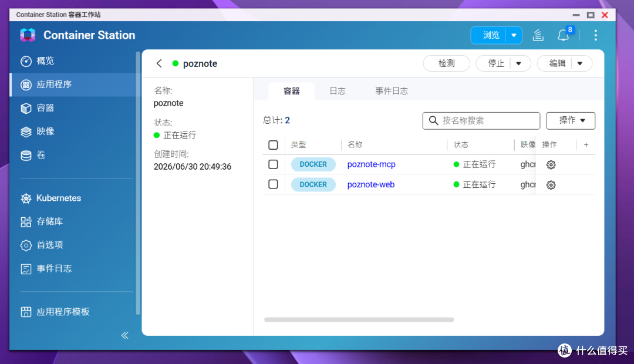Open the background tasks stack icon
The width and height of the screenshot is (634, 364).
(x=538, y=35)
